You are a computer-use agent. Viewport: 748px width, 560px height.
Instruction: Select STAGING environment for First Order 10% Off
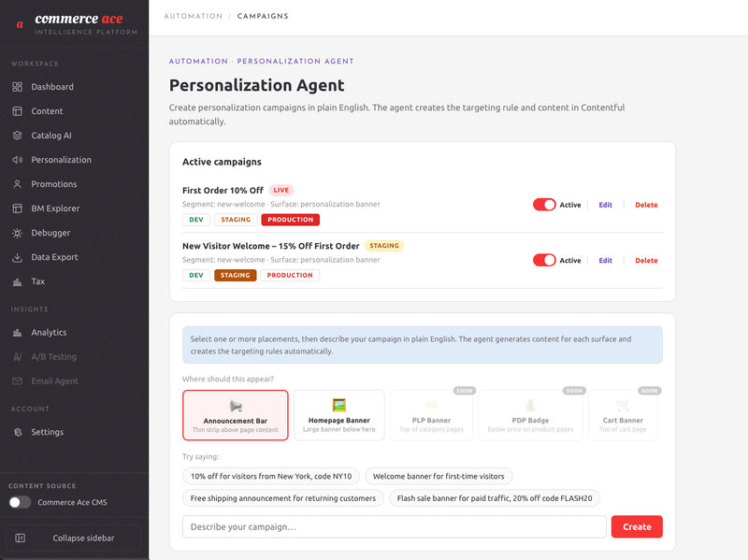[236, 220]
